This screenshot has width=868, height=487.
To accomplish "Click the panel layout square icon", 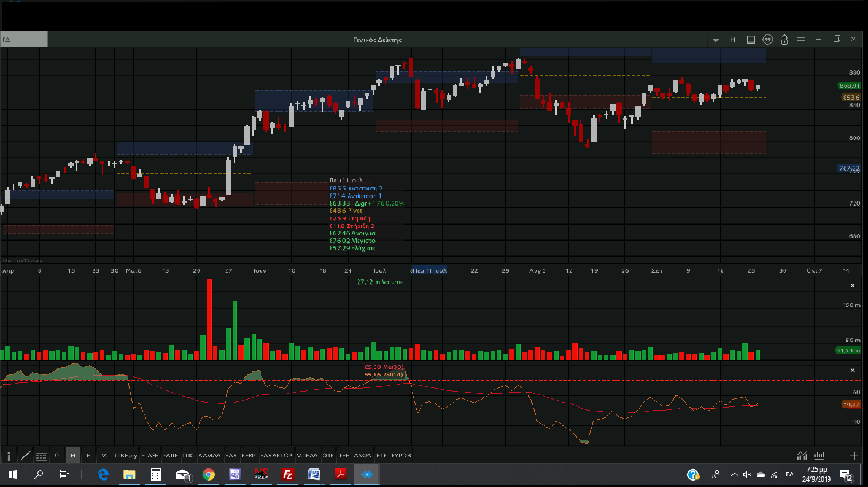I will (x=749, y=40).
